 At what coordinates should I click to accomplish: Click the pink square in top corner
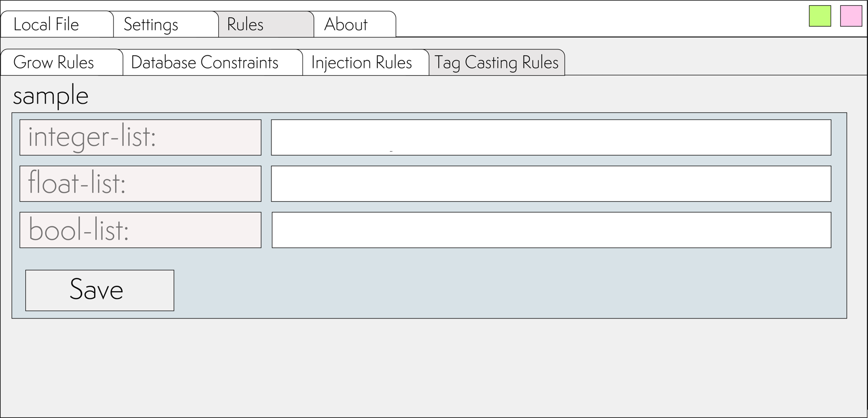click(x=851, y=16)
